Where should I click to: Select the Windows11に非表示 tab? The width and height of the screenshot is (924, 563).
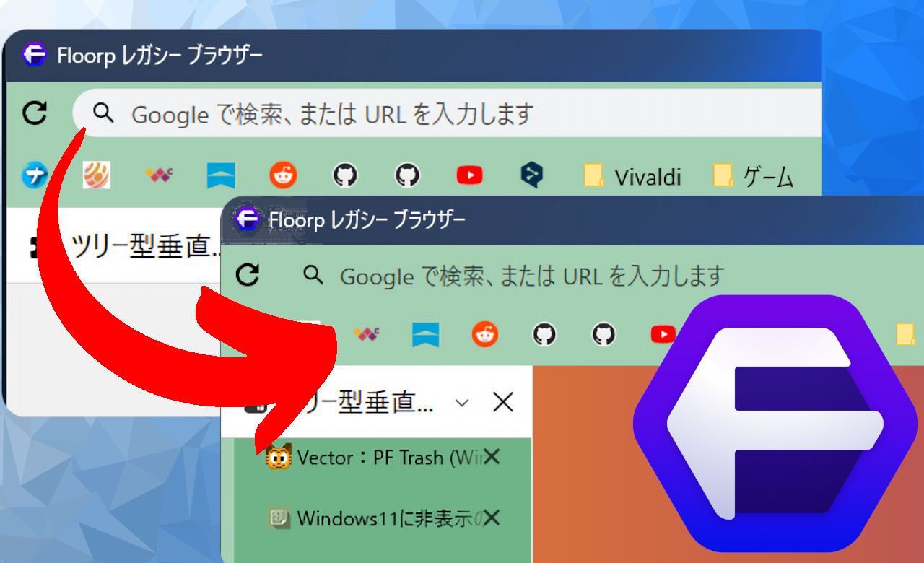click(x=383, y=518)
